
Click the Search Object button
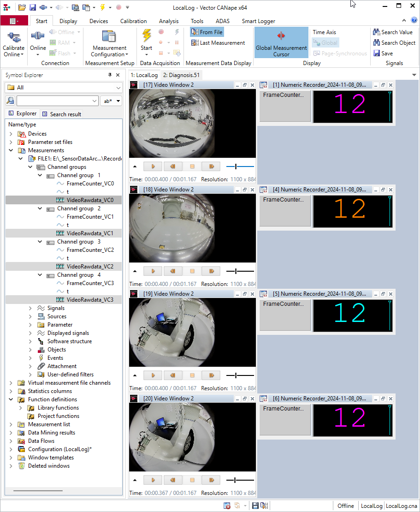click(394, 43)
